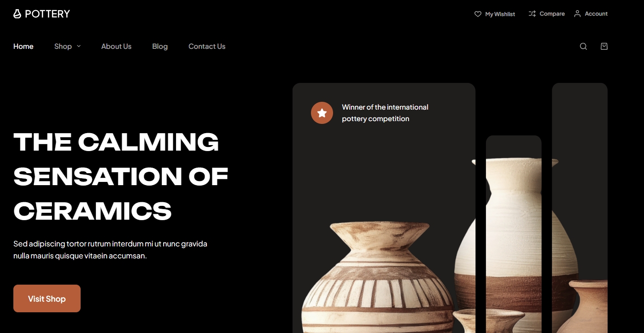Viewport: 644px width, 333px height.
Task: Click the Visit Shop button
Action: (x=47, y=298)
